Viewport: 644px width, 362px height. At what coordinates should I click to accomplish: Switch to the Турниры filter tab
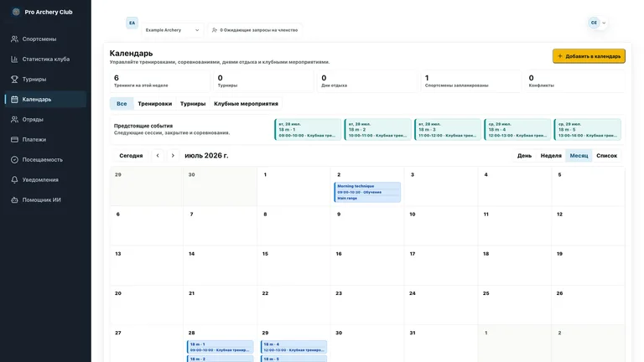point(193,104)
